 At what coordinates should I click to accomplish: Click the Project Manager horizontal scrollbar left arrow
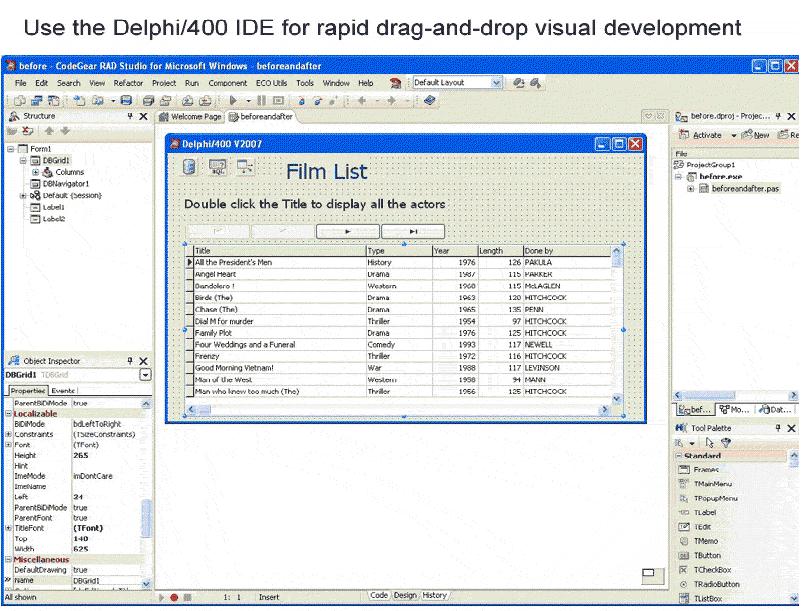[x=678, y=395]
